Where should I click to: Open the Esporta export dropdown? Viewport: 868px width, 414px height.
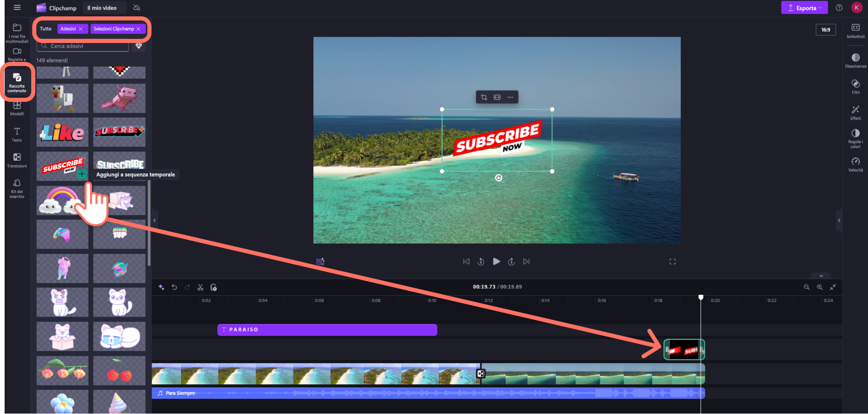(805, 8)
